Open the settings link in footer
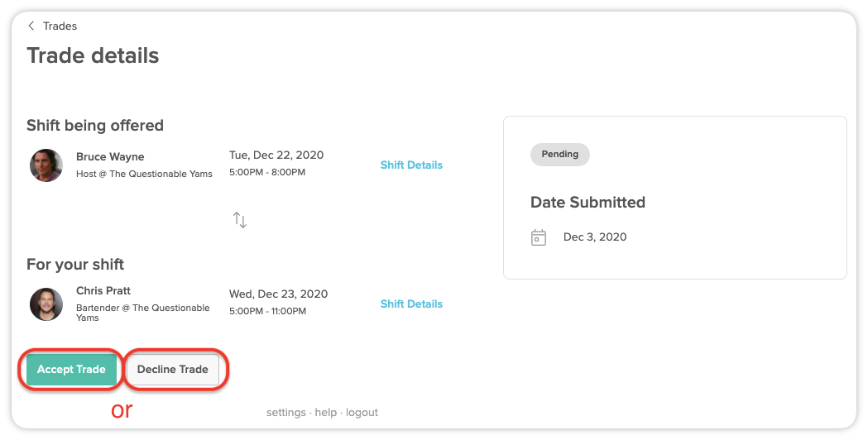Image resolution: width=868 pixels, height=440 pixels. [x=285, y=413]
